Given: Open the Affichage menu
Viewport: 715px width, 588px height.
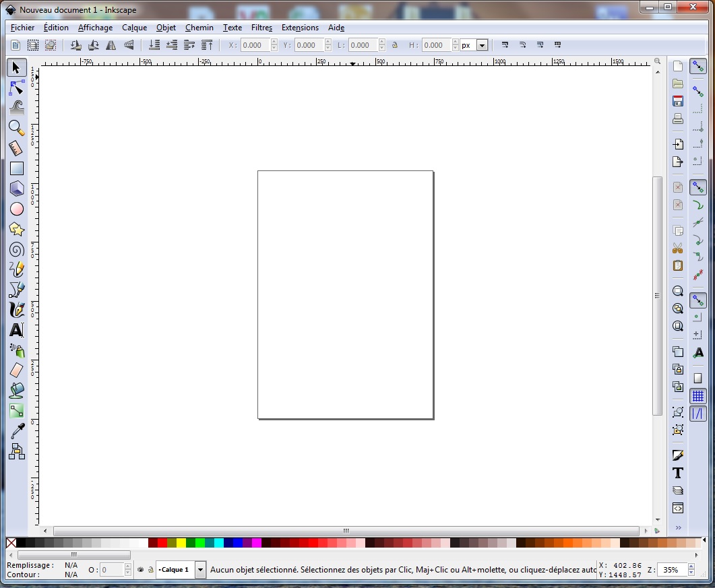Looking at the screenshot, I should coord(95,28).
